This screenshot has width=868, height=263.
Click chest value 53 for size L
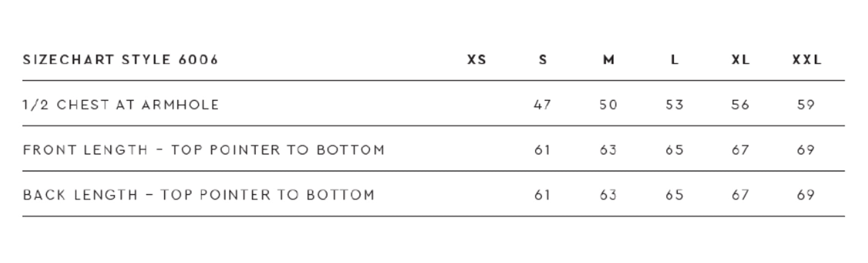pyautogui.click(x=674, y=105)
